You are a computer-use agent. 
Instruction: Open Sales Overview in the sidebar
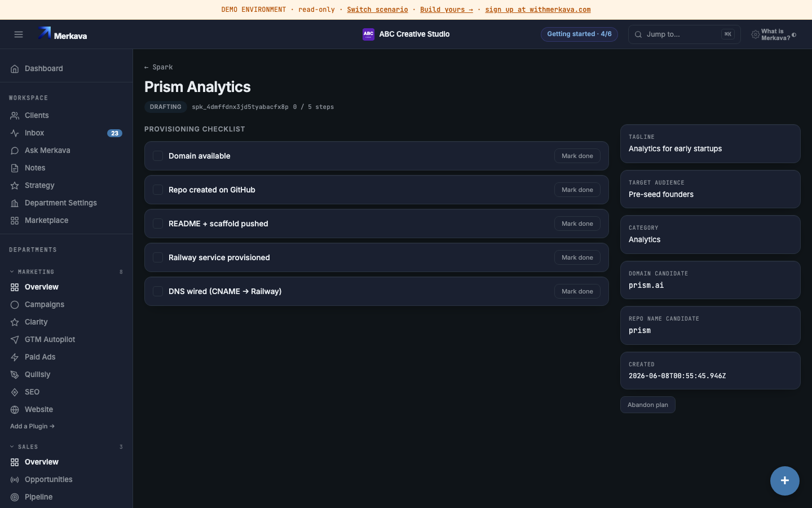67,462
